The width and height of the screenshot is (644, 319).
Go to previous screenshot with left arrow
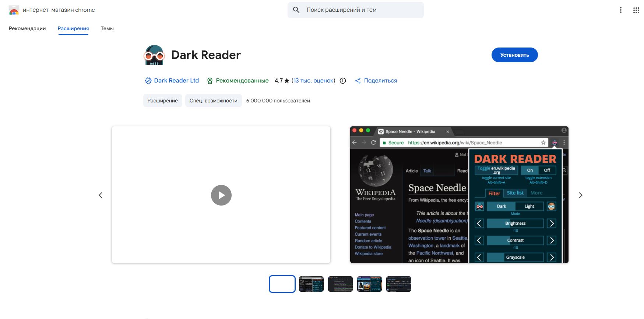tap(101, 195)
